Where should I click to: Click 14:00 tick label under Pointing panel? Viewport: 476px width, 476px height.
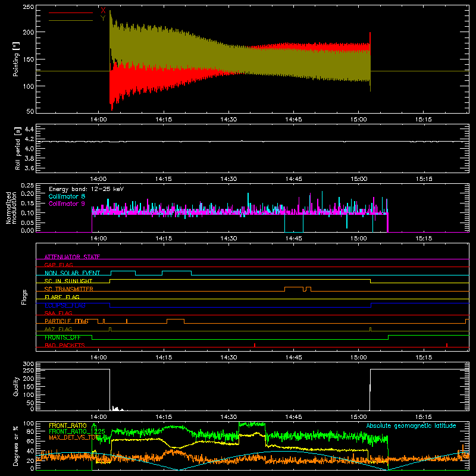(x=99, y=120)
